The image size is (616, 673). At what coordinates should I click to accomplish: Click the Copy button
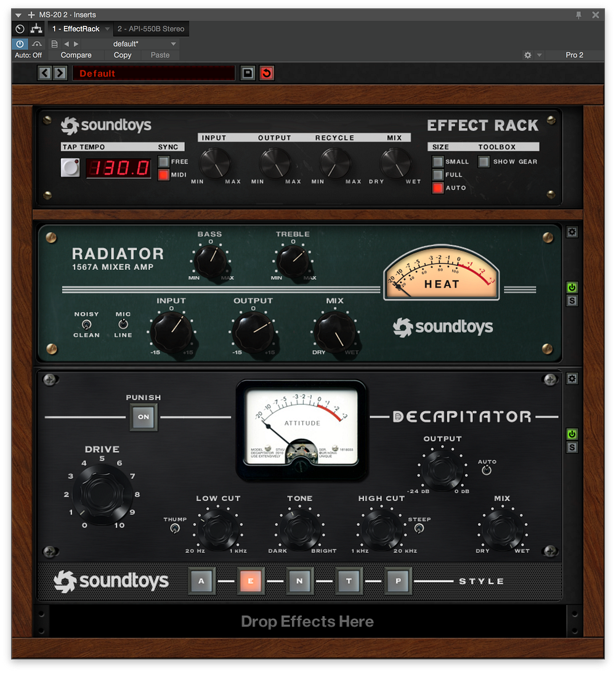(122, 55)
